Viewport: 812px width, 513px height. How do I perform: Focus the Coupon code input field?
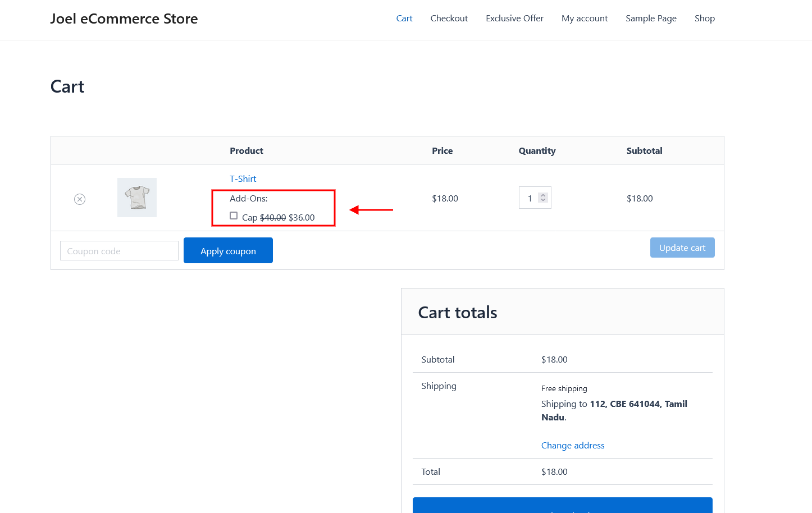click(119, 251)
